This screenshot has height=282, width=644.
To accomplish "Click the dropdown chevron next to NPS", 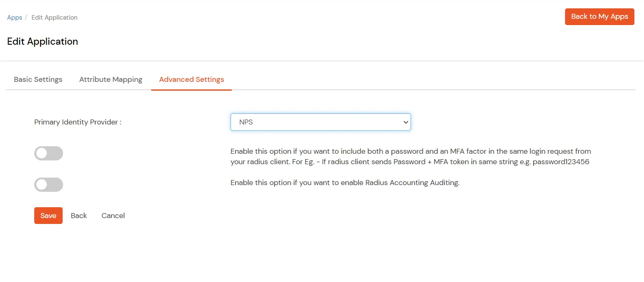I will [405, 122].
